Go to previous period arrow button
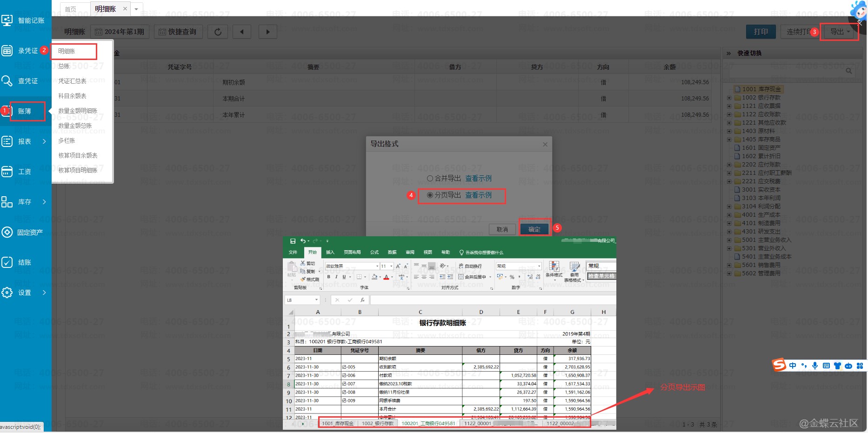 pos(241,32)
